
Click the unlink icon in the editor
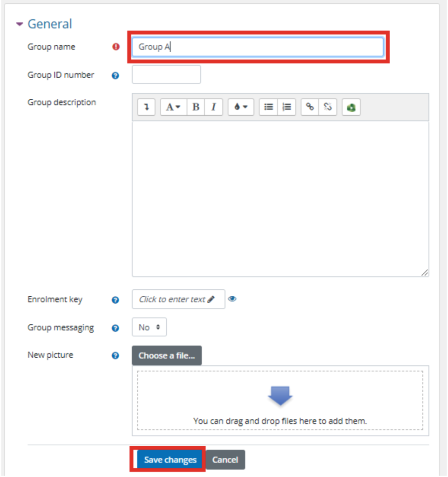(327, 107)
